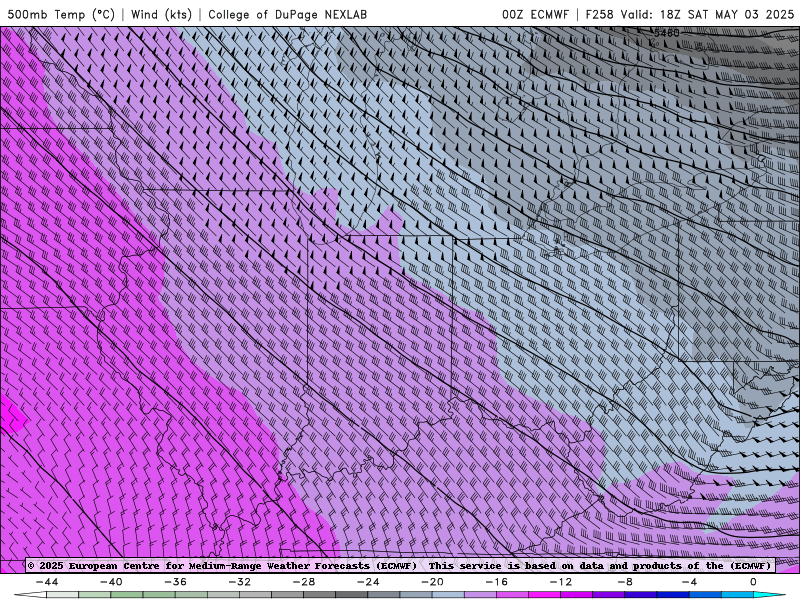Click the -40 colorbar tick label
The width and height of the screenshot is (800, 600).
[x=111, y=582]
